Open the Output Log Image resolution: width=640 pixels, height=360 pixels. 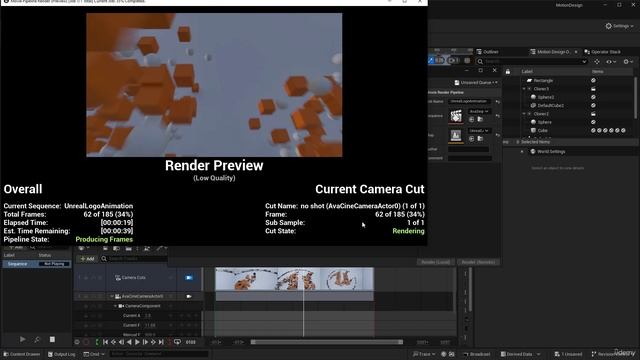tap(62, 354)
